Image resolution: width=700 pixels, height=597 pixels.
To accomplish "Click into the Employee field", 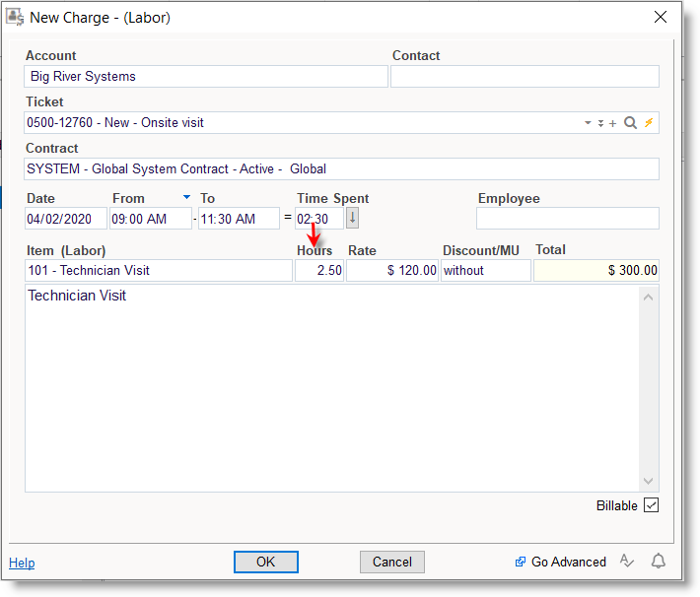I will click(x=567, y=219).
